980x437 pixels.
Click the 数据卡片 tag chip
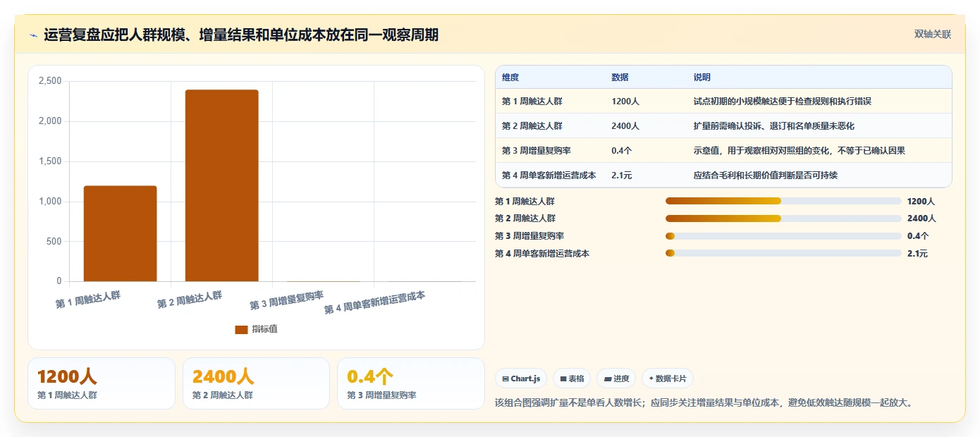pos(668,378)
